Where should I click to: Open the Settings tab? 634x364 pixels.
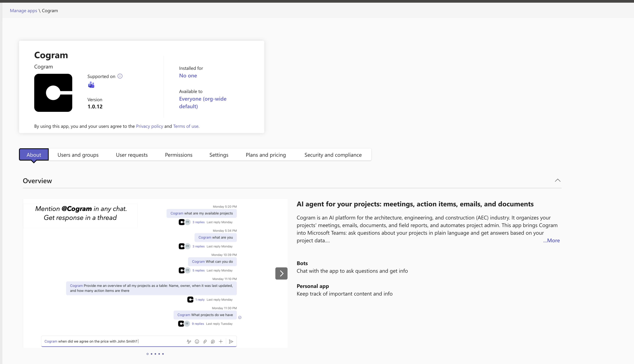coord(219,155)
